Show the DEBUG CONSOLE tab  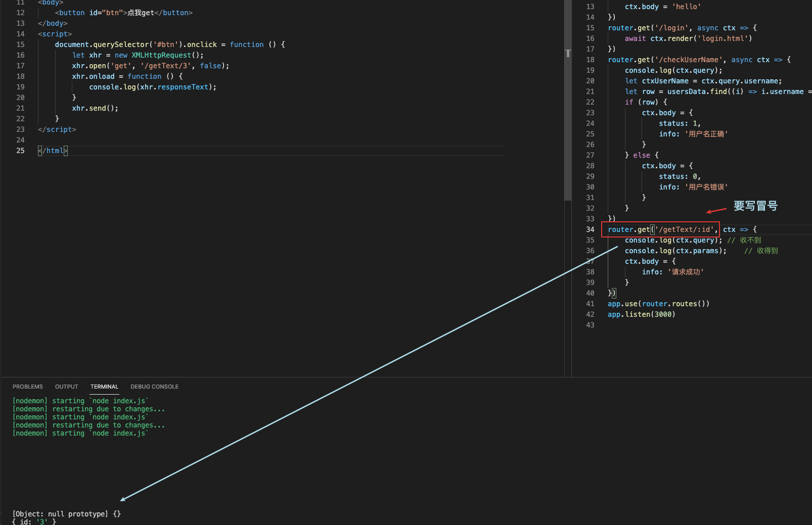point(155,387)
